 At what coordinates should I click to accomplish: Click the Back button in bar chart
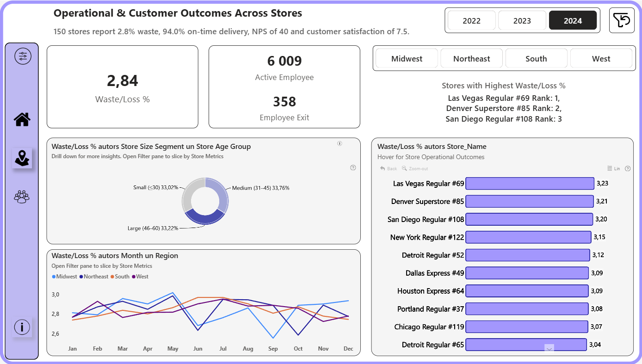389,169
